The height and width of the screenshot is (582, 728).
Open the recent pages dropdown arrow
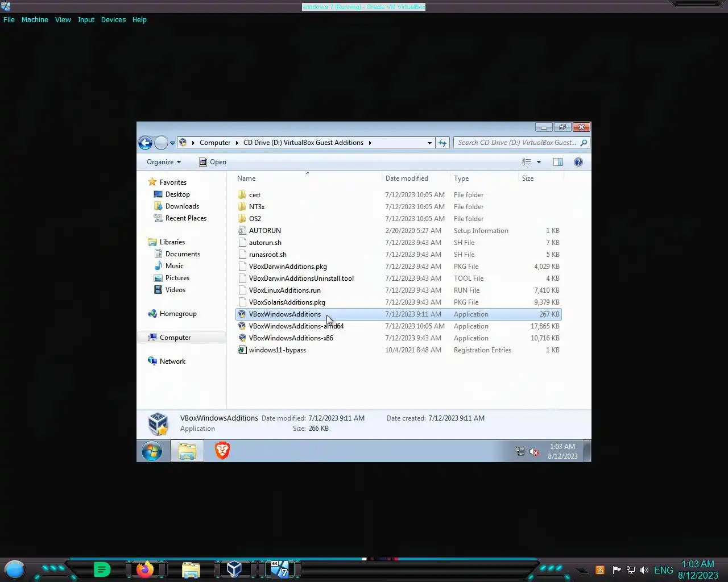[x=172, y=143]
